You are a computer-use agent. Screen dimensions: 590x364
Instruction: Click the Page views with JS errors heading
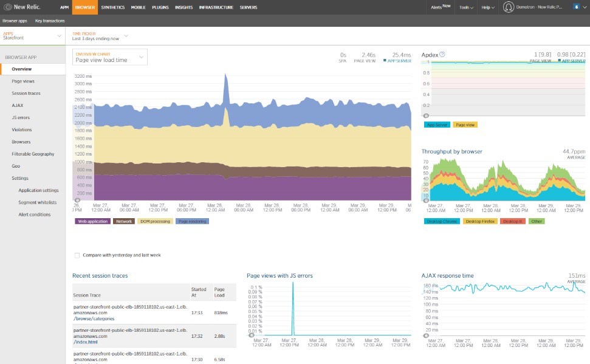coord(280,275)
